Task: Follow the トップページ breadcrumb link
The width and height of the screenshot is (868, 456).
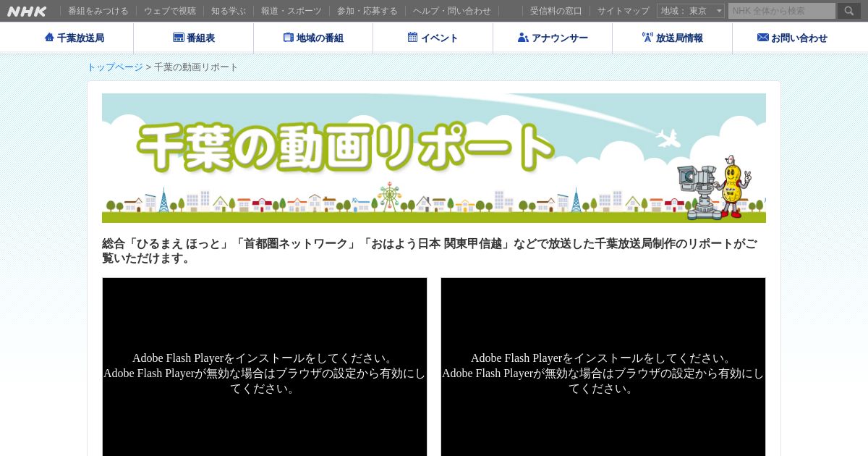Action: pyautogui.click(x=115, y=67)
